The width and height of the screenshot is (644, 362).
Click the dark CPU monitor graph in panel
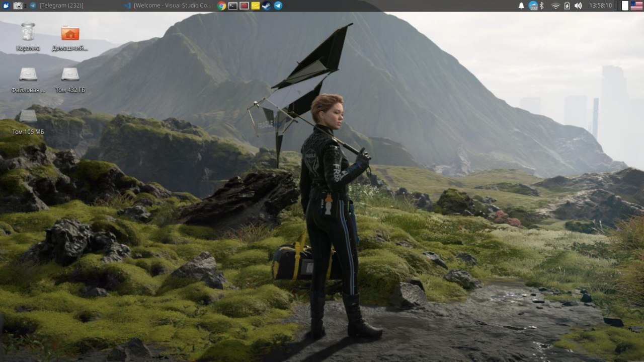tap(618, 6)
